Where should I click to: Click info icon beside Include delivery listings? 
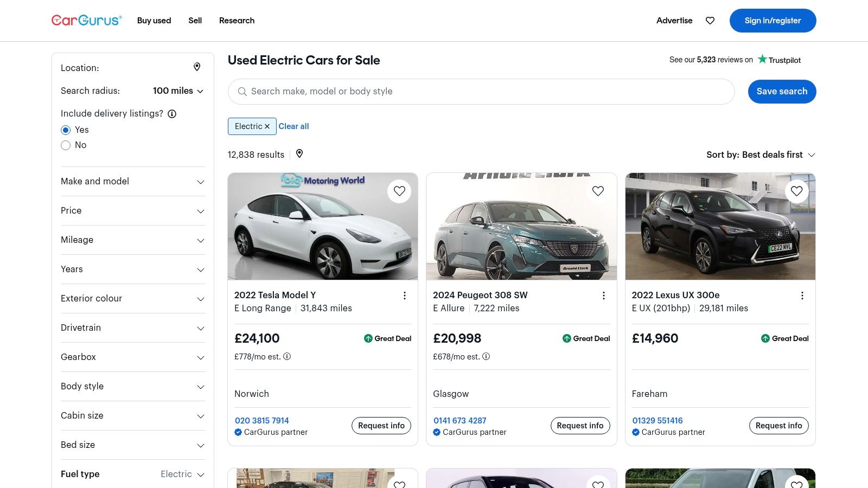click(x=172, y=114)
